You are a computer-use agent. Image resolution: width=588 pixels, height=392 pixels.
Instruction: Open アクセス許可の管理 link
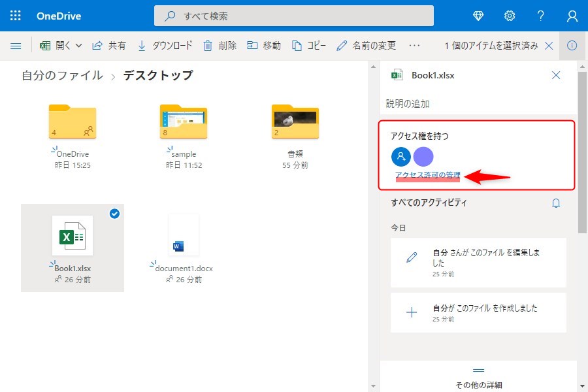click(x=427, y=176)
